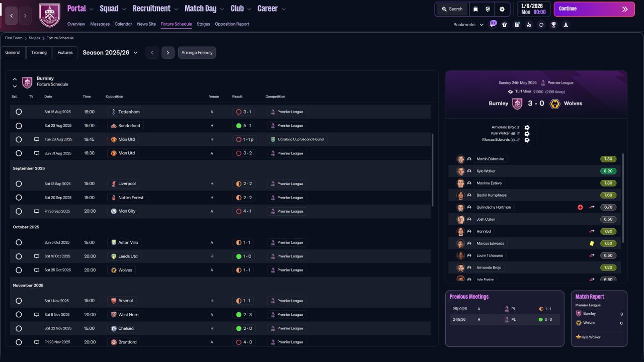
Task: Expand the Portal menu dropdown
Action: 91,9
